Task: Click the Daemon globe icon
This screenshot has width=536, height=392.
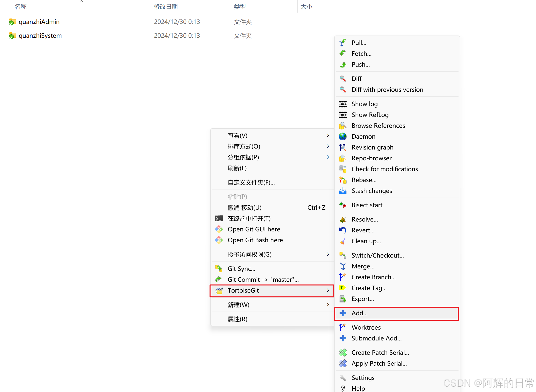Action: pyautogui.click(x=343, y=136)
